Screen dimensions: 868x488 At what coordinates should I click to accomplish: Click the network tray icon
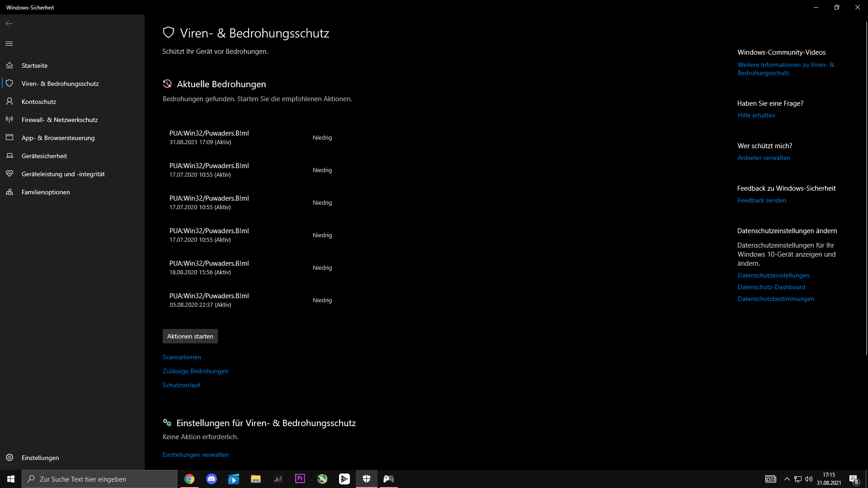point(798,479)
